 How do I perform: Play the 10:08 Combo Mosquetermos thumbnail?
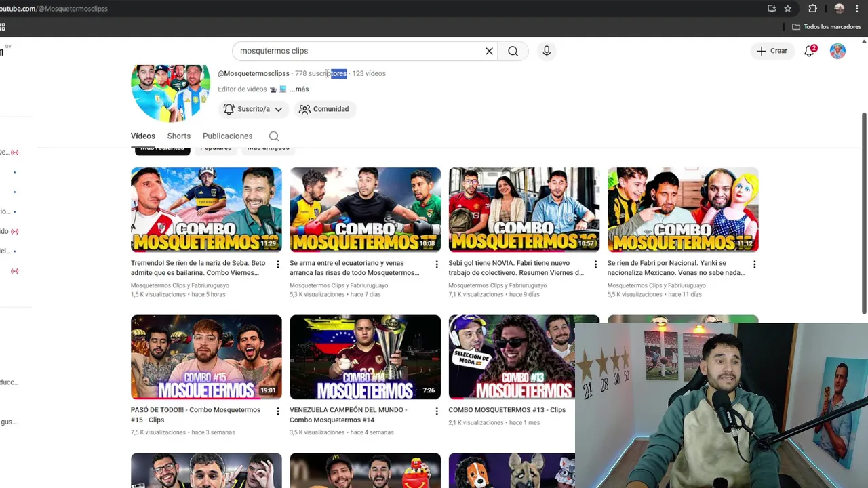coord(365,210)
